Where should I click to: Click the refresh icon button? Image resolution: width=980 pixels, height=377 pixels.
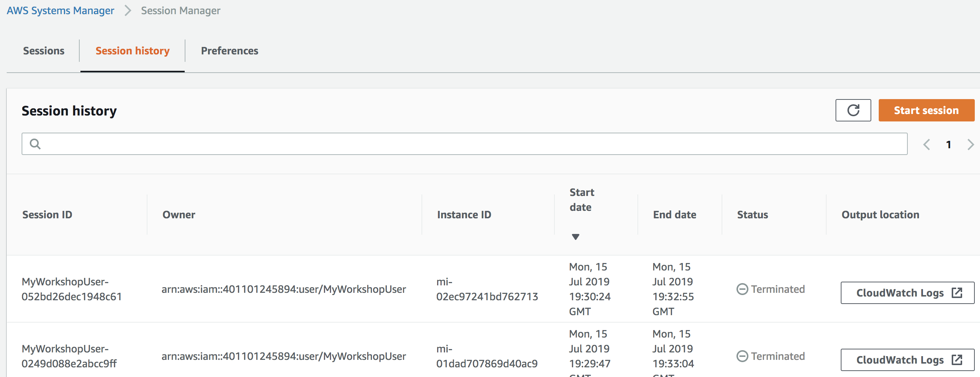853,110
